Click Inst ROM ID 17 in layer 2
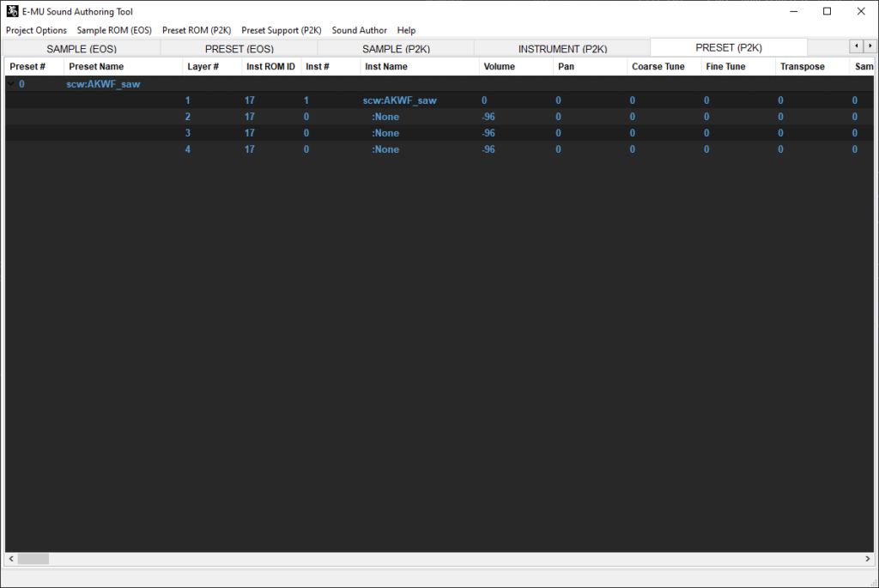Viewport: 879px width, 588px height. tap(250, 117)
